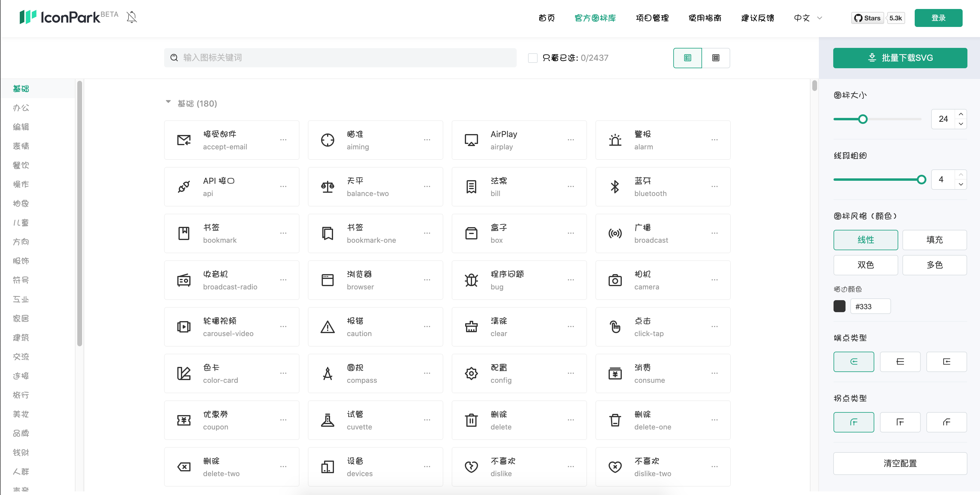
Task: Select the camera icon
Action: tap(615, 280)
